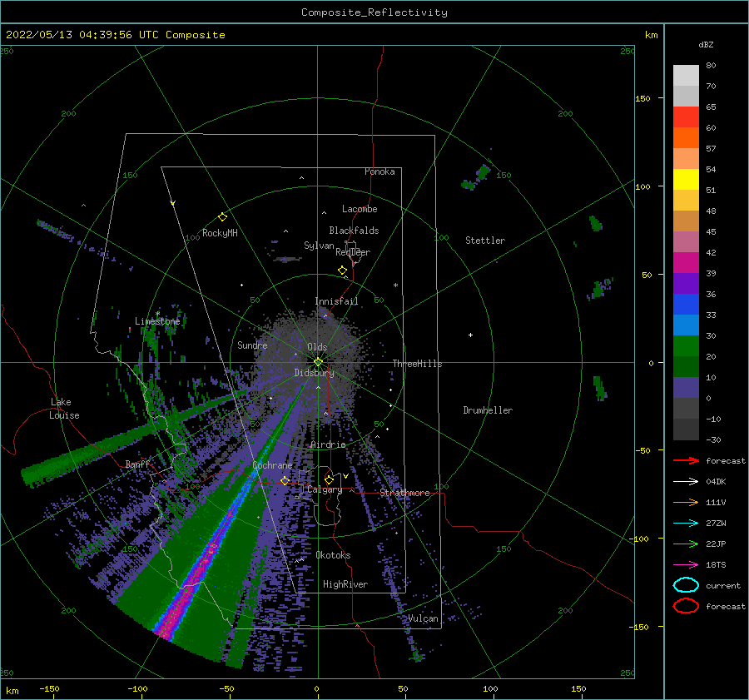Screen dimensions: 749x700
Task: Select the magenta 18TS arrow symbol
Action: coord(686,565)
